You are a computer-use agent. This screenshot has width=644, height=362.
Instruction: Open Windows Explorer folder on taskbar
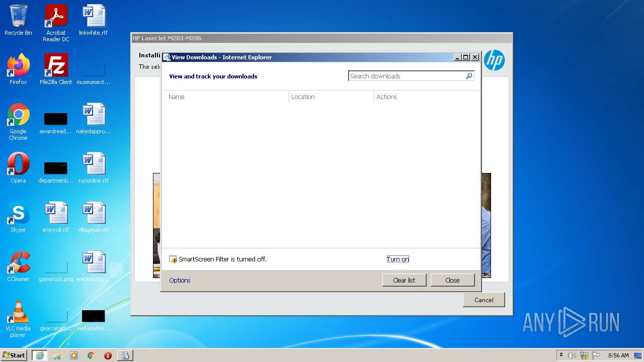57,355
